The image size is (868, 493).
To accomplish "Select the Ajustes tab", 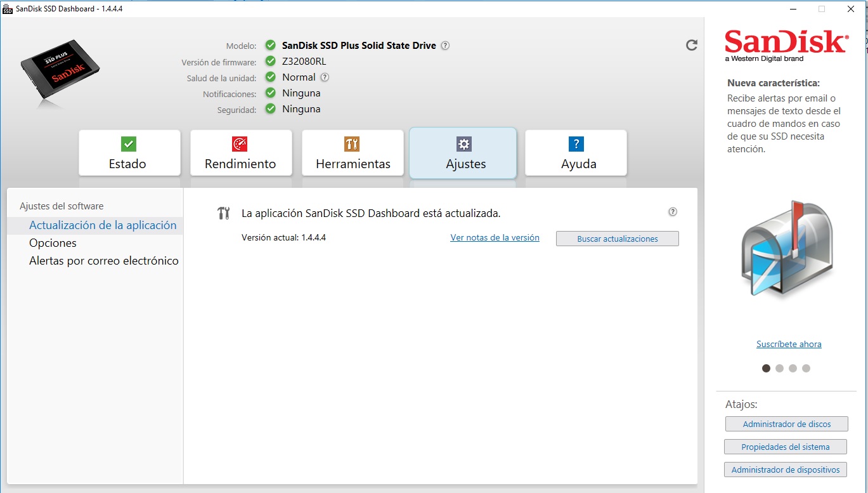I will click(463, 153).
